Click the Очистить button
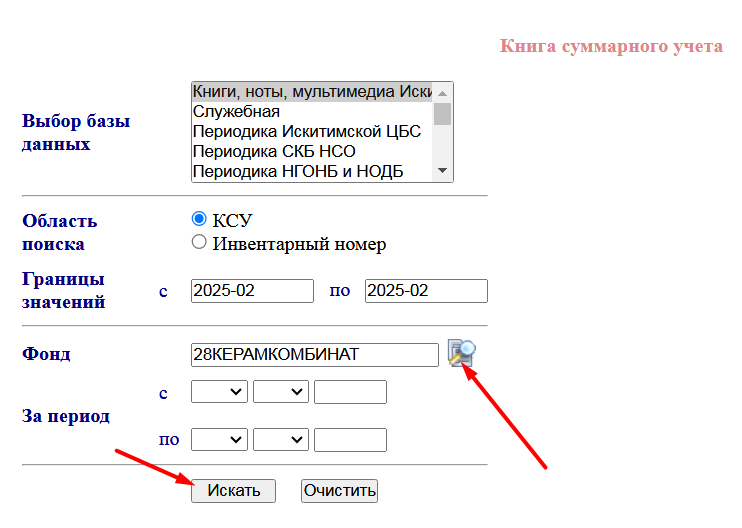 [x=339, y=490]
